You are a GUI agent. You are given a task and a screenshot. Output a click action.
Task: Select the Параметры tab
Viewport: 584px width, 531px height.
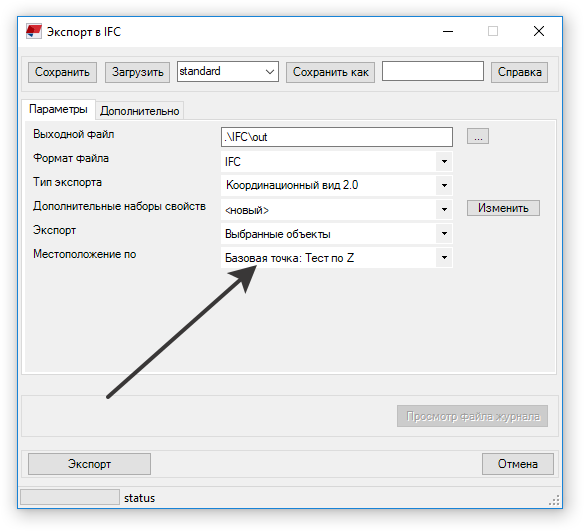point(58,109)
